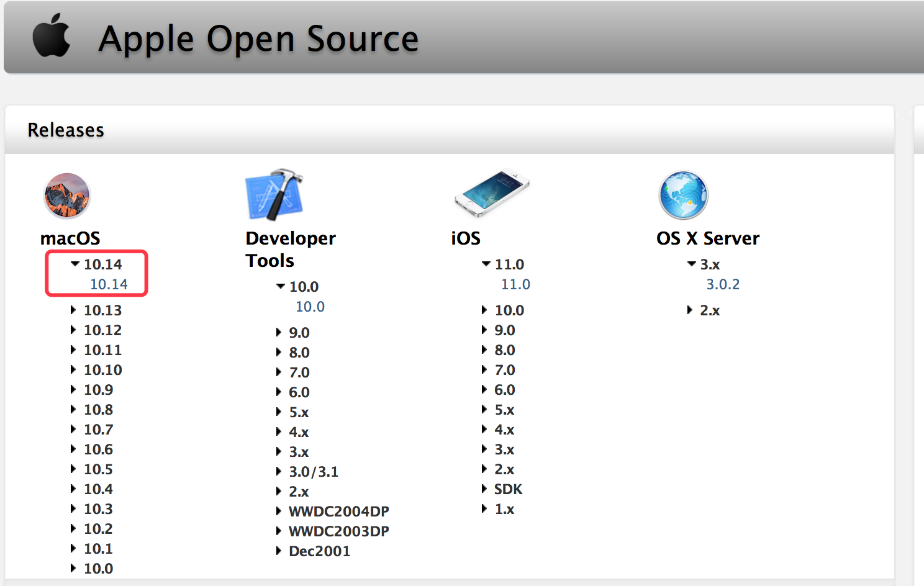Open the OS X Server 3.0.2 link

tap(723, 284)
